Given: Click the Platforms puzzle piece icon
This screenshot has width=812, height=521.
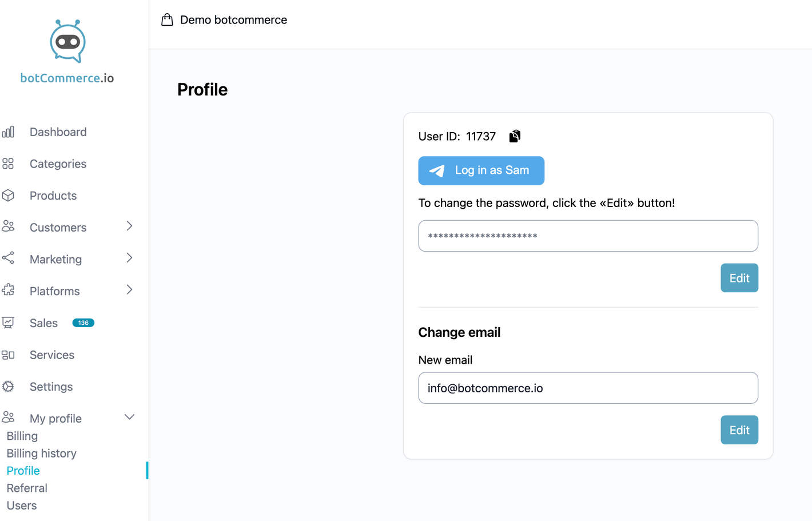Looking at the screenshot, I should click(x=8, y=291).
